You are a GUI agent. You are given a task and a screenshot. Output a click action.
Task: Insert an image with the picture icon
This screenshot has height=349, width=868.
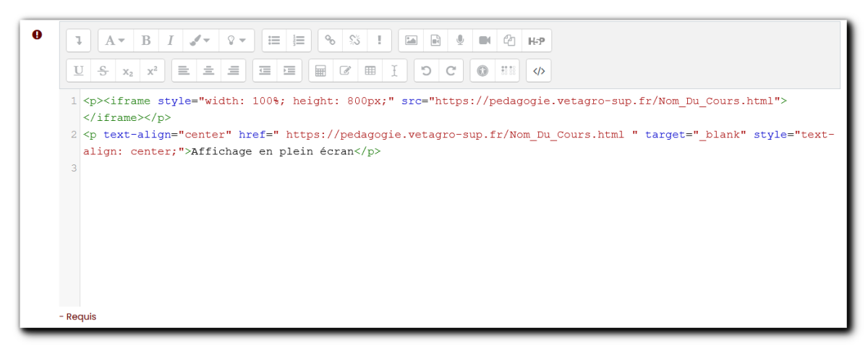411,41
